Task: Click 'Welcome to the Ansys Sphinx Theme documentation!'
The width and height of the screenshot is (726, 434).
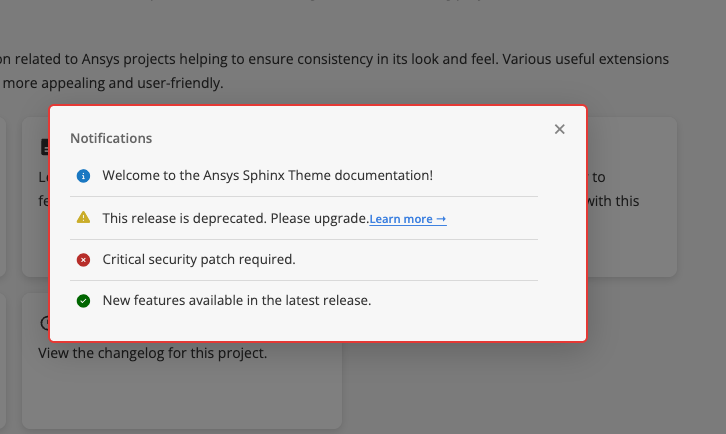Action: click(x=268, y=176)
